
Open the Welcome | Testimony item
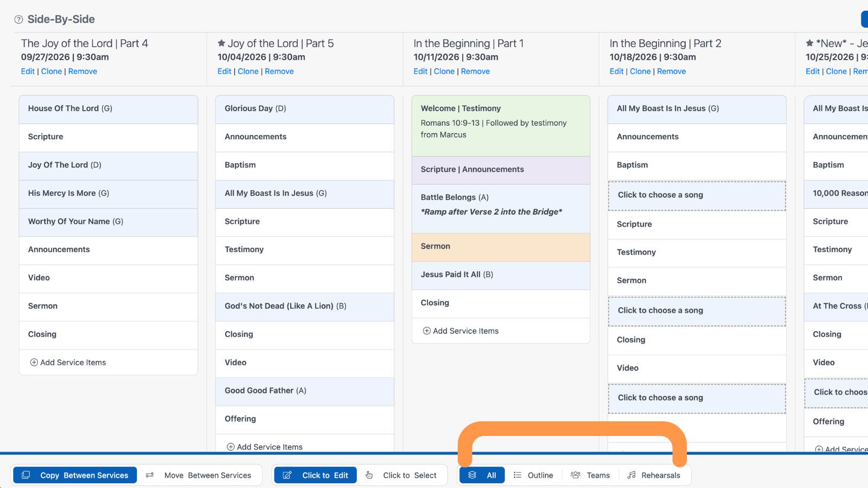click(501, 126)
